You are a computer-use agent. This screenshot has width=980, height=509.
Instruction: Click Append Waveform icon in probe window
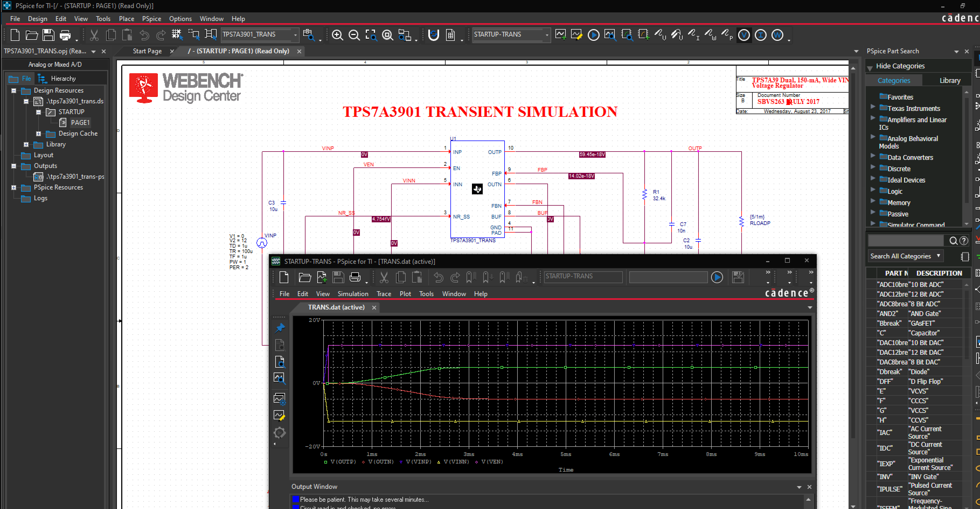322,277
